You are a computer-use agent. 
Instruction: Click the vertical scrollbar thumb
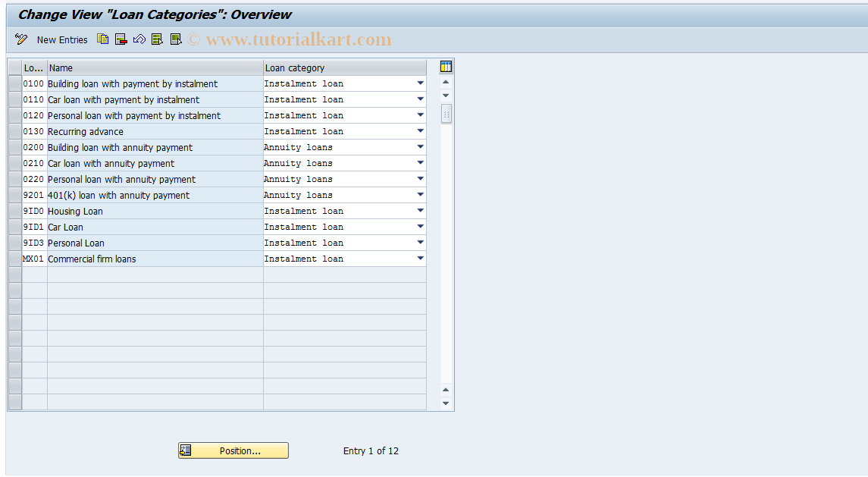click(447, 114)
